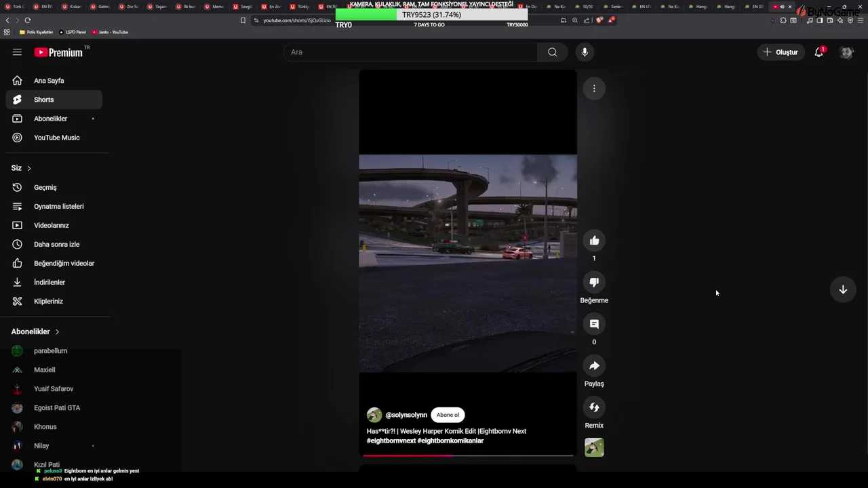The height and width of the screenshot is (488, 868).
Task: Expand the Abonelikler section heading
Action: pyautogui.click(x=35, y=331)
